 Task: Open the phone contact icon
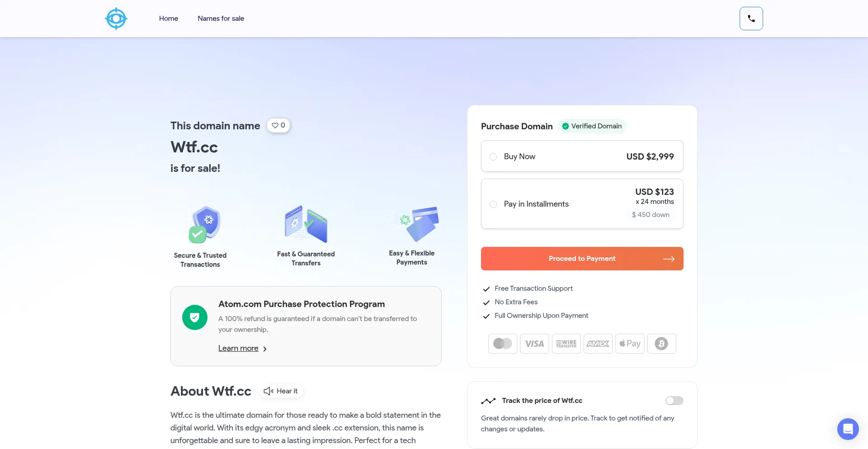coord(751,19)
